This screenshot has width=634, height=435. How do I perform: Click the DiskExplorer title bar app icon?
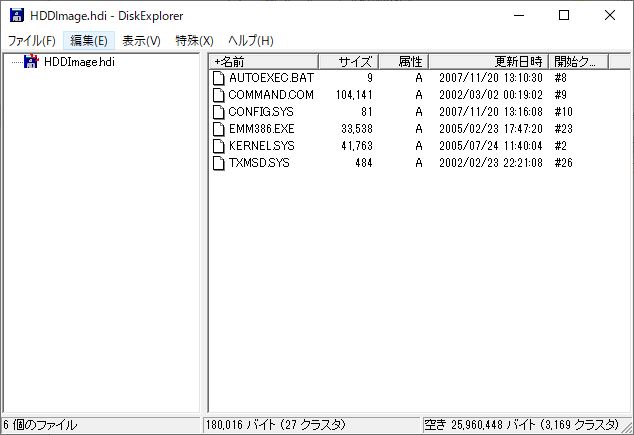point(16,15)
